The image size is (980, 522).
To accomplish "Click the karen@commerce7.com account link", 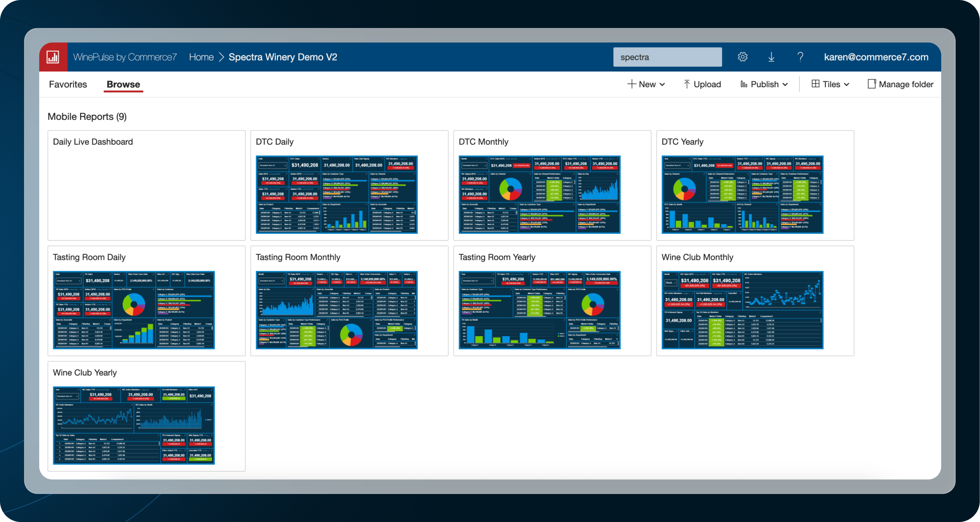I will [x=876, y=57].
